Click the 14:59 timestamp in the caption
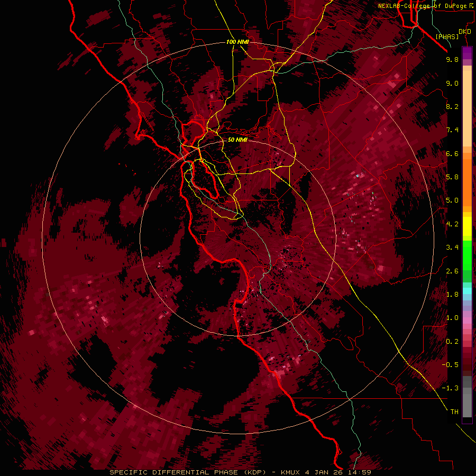This screenshot has height=476, width=476. (x=361, y=472)
